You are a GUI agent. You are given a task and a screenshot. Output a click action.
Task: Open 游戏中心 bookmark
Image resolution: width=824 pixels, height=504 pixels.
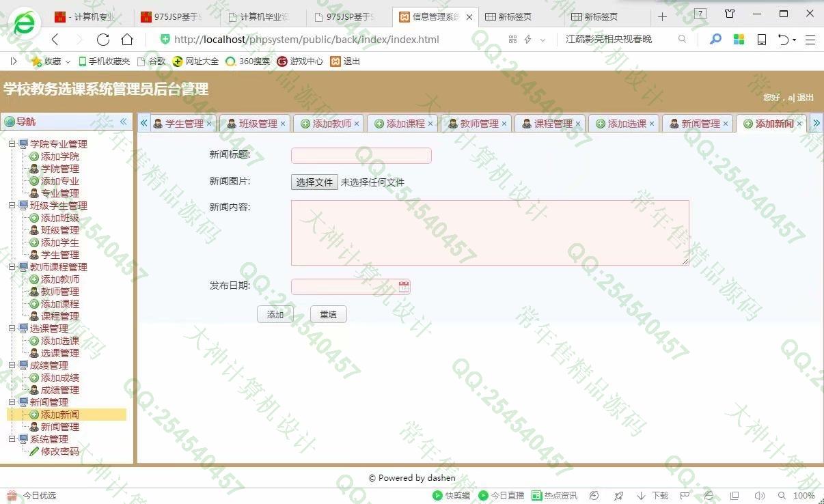pos(300,61)
